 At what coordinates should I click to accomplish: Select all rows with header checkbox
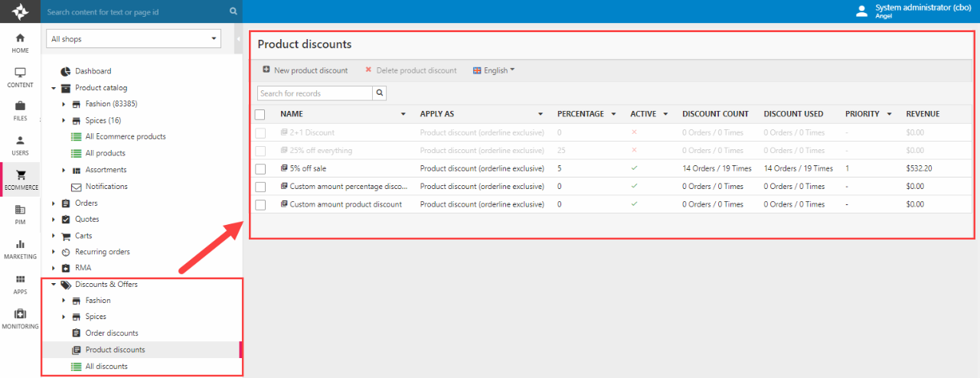(x=260, y=114)
